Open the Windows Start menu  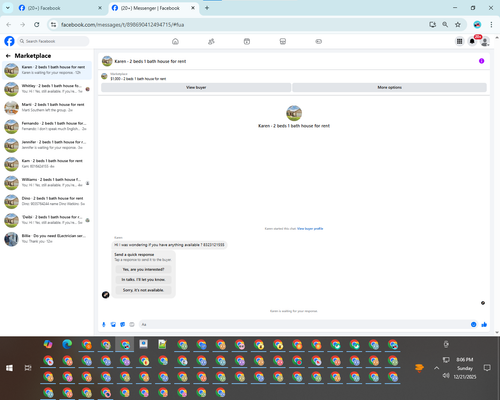(9, 368)
